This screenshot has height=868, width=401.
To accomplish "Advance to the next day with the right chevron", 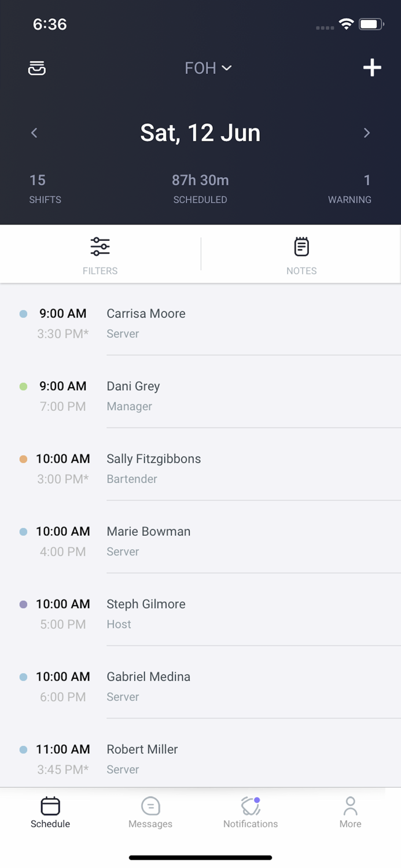I will pos(367,133).
